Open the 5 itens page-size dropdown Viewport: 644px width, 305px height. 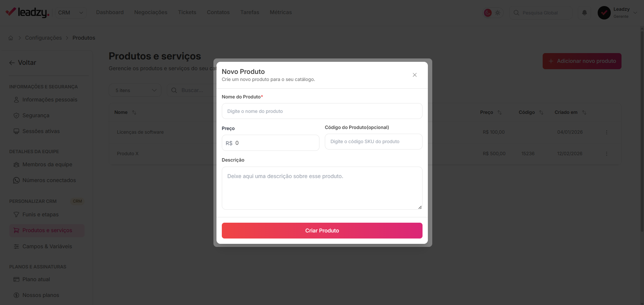click(x=135, y=90)
